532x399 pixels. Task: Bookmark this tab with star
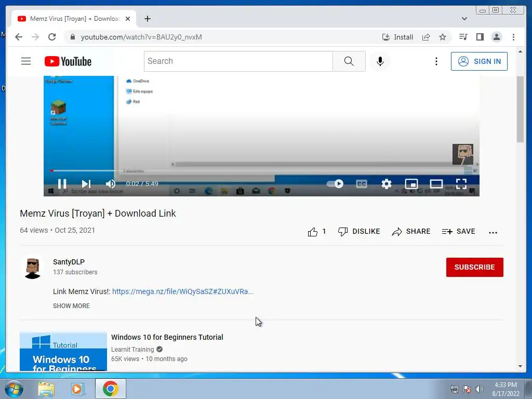(x=443, y=37)
